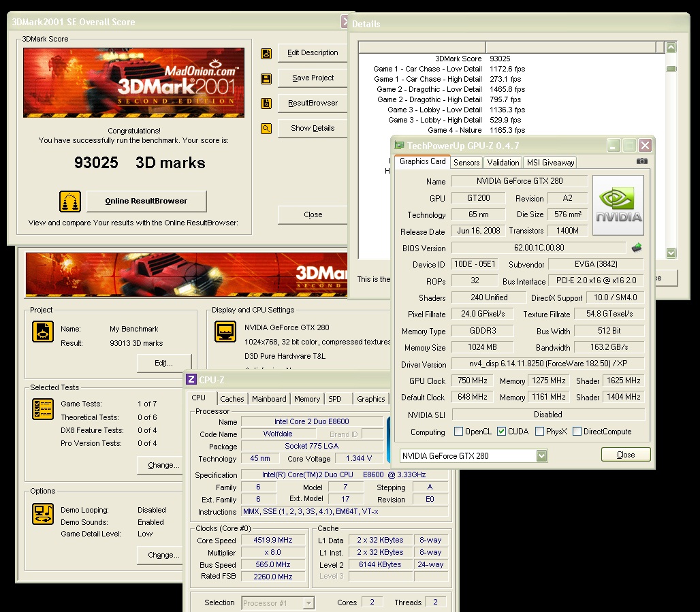Click the Save Project floppy disk icon
This screenshot has width=700, height=612.
pos(266,78)
